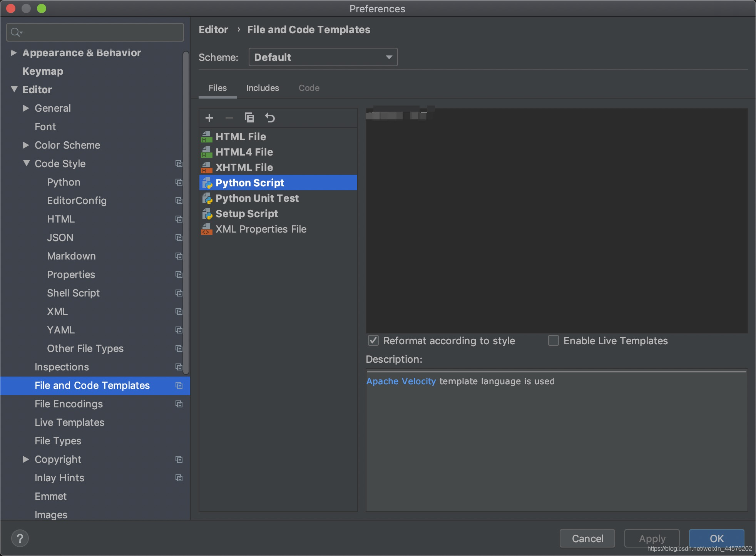Click the help question mark icon
The height and width of the screenshot is (556, 756).
[20, 538]
